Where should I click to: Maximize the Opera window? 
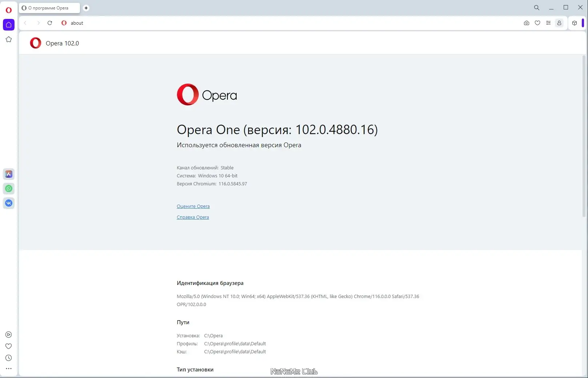point(566,8)
